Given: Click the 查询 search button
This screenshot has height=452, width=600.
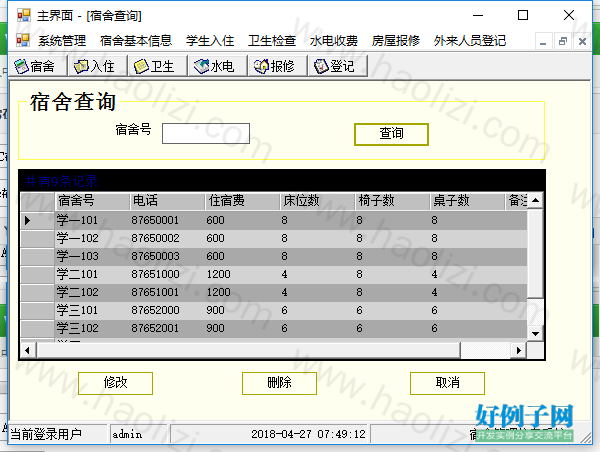Looking at the screenshot, I should pos(391,134).
